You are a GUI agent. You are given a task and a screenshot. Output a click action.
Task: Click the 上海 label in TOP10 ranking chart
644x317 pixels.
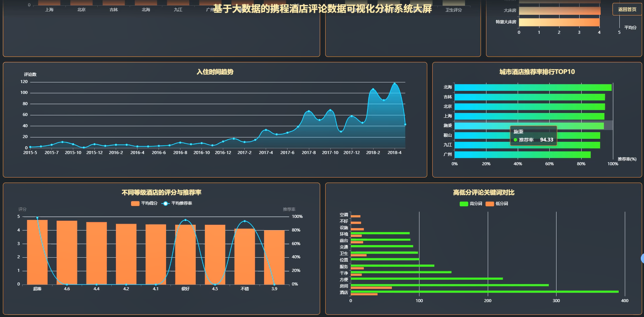coord(448,116)
